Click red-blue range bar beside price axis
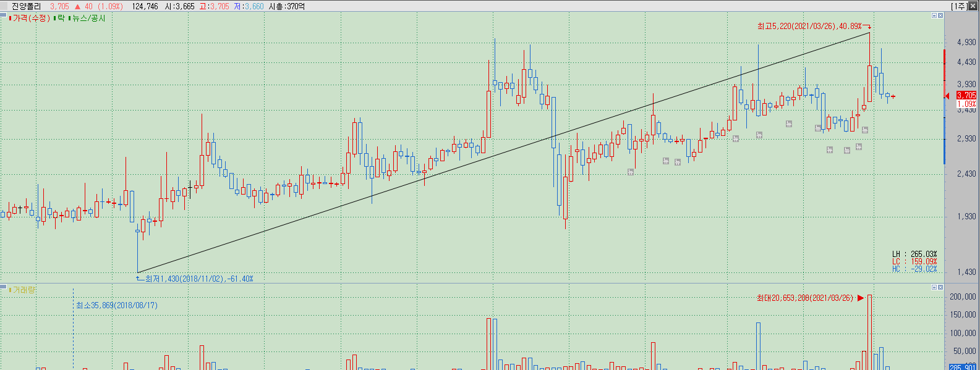 point(944,106)
